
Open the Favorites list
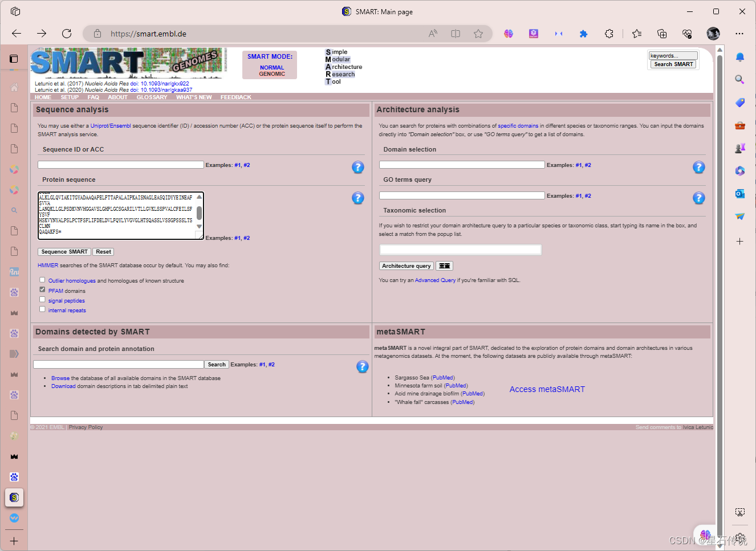click(637, 34)
